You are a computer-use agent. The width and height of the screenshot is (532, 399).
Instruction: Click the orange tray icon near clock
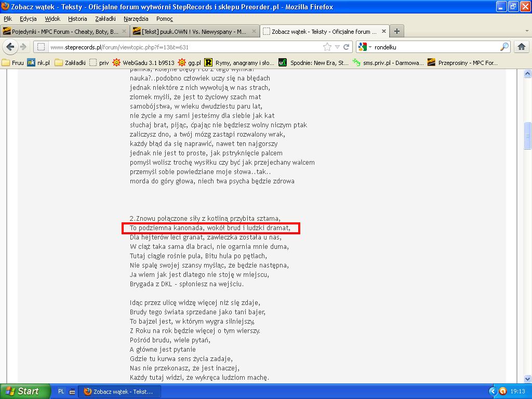502,392
